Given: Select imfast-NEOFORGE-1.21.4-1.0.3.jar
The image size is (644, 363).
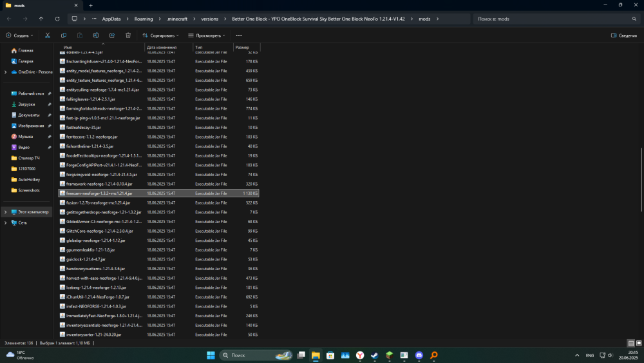Looking at the screenshot, I should point(158,306).
